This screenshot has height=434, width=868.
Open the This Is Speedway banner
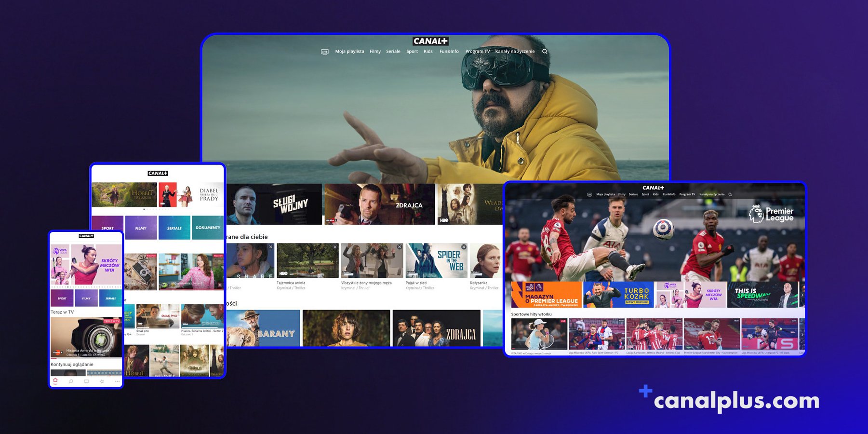point(763,295)
